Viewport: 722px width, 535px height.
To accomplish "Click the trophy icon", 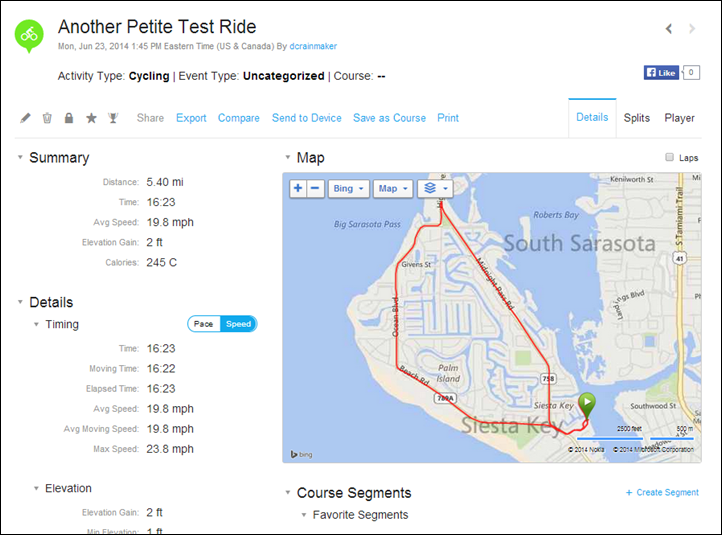I will point(113,118).
